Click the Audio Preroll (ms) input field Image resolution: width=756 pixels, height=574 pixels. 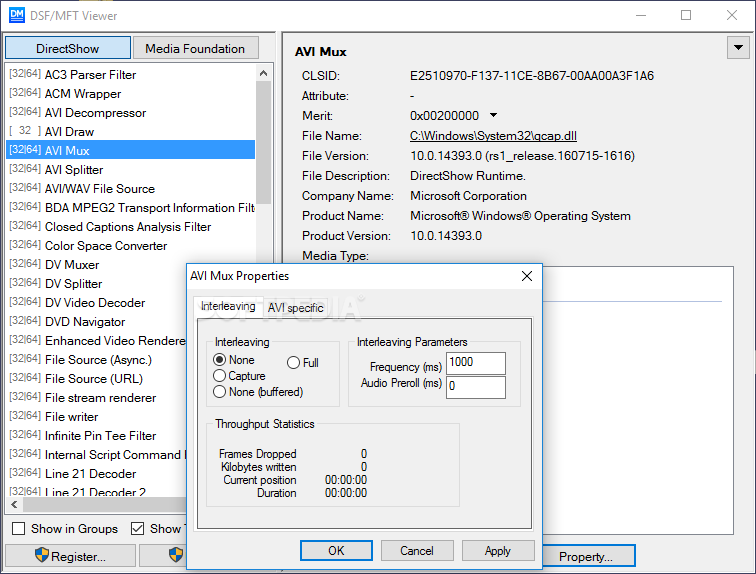tap(476, 387)
